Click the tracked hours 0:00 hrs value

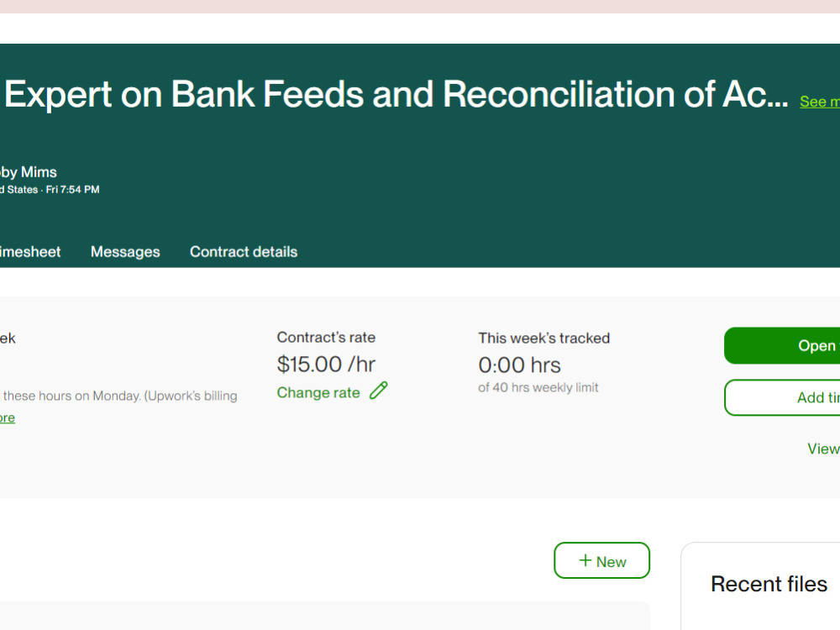(518, 365)
